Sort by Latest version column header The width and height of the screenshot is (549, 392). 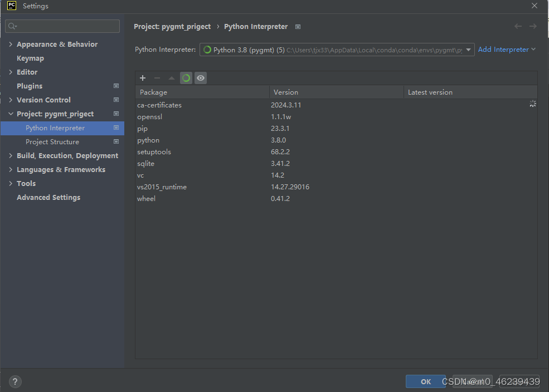[x=470, y=92]
